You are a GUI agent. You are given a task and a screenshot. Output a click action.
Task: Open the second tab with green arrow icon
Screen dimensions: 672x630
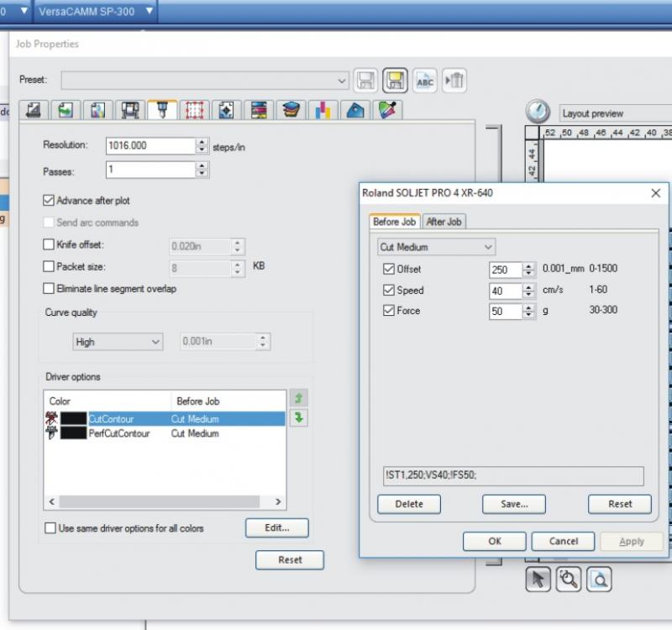click(x=66, y=111)
